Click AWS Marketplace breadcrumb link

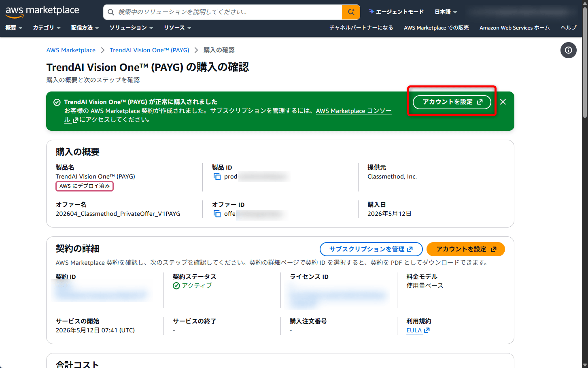tap(71, 50)
